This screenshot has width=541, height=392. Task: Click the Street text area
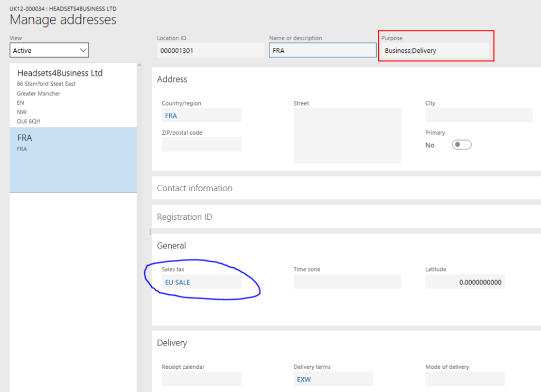(347, 136)
